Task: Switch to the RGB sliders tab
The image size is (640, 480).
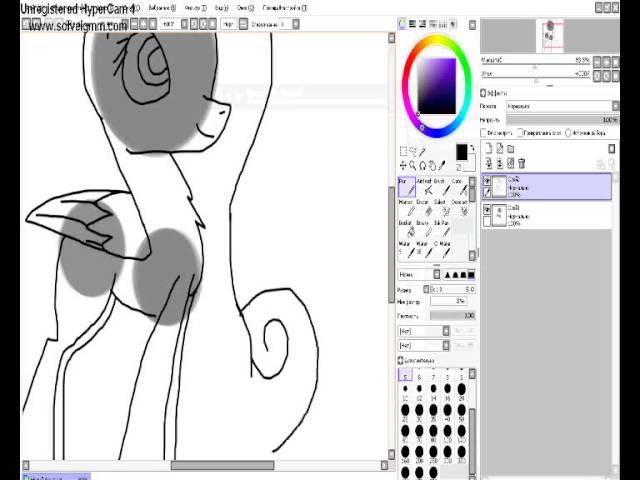Action: [x=412, y=24]
